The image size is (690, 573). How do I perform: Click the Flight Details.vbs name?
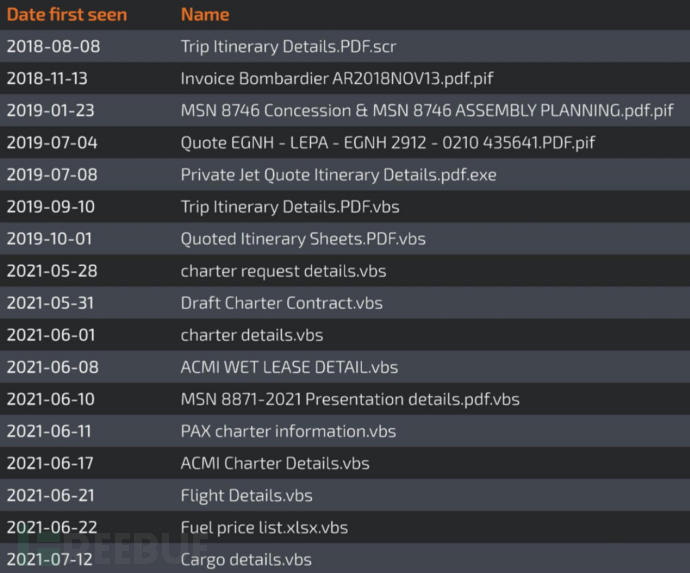click(246, 495)
